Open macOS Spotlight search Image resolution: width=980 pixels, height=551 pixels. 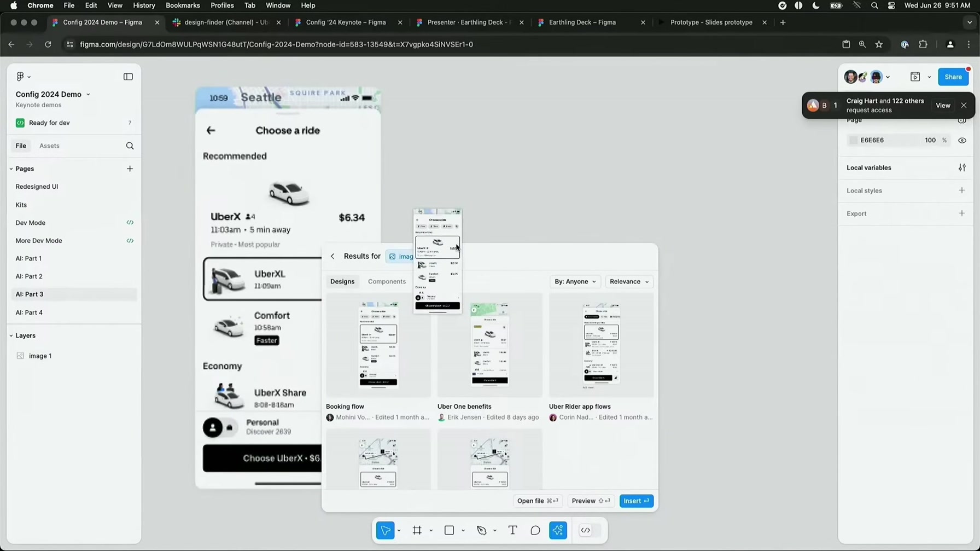pos(874,5)
